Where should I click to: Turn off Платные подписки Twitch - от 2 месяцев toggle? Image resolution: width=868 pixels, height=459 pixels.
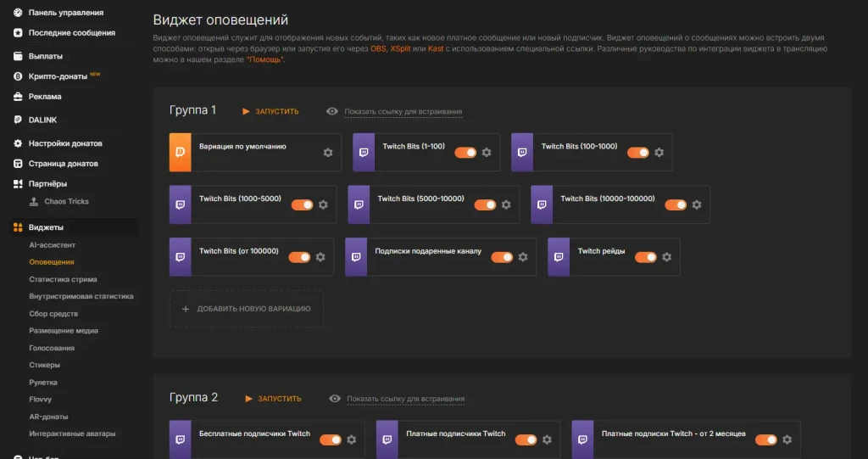(x=766, y=439)
